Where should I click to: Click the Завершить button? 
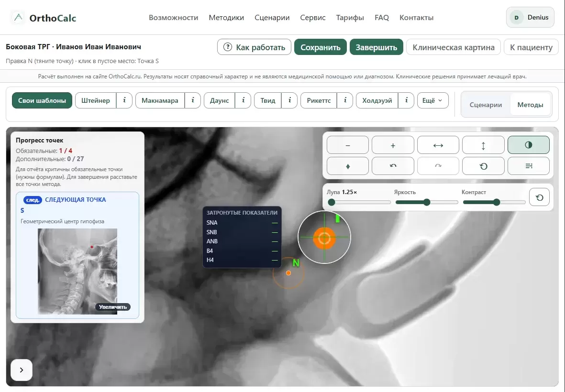point(376,47)
